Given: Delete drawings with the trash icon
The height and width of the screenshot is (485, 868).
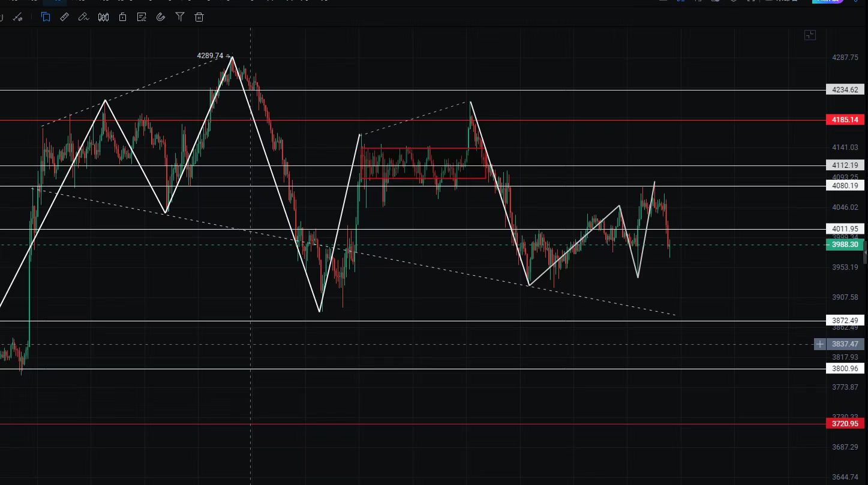Looking at the screenshot, I should (199, 17).
